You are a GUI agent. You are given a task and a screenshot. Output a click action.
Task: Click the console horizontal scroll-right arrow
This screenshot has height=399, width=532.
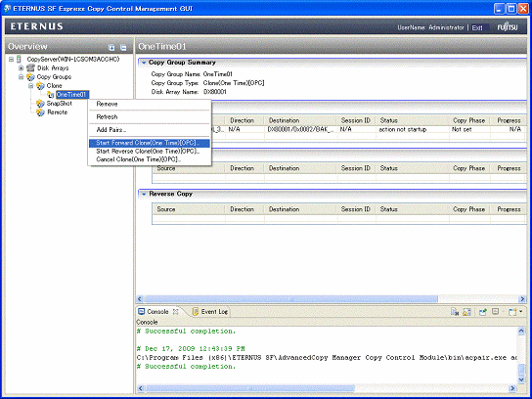(x=513, y=388)
